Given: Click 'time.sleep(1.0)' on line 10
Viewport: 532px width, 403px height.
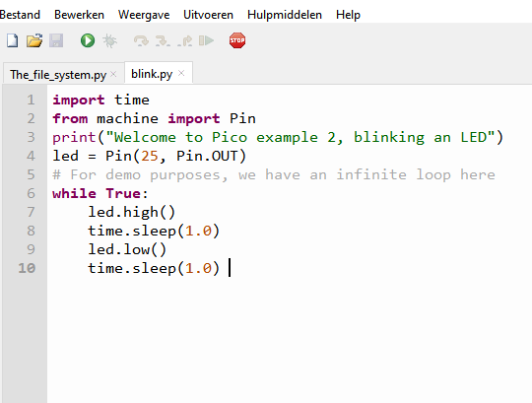Looking at the screenshot, I should pos(154,268).
